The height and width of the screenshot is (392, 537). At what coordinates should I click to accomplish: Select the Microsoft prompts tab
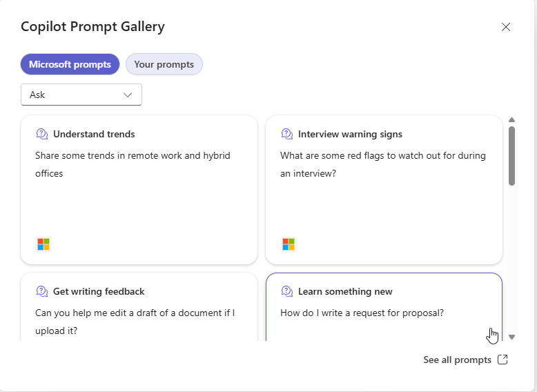tap(70, 64)
